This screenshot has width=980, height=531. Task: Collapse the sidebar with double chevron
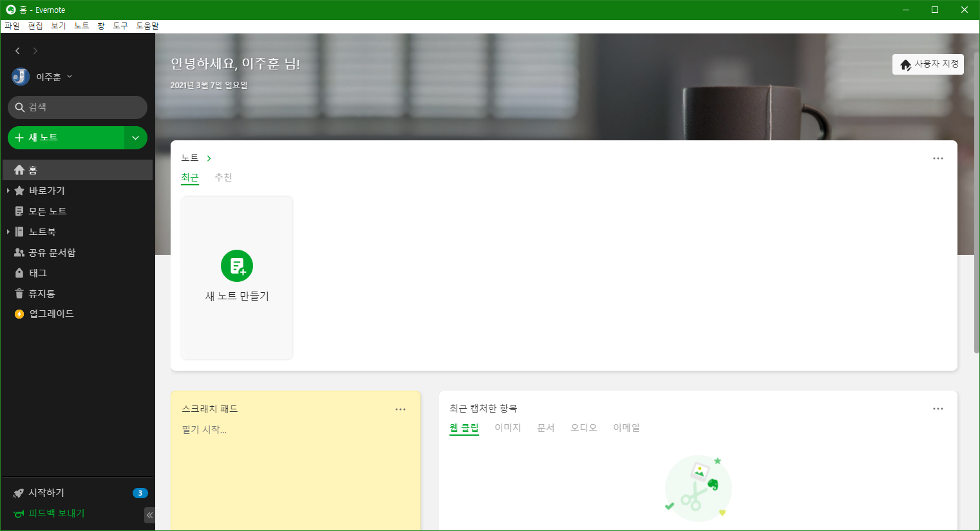(149, 515)
